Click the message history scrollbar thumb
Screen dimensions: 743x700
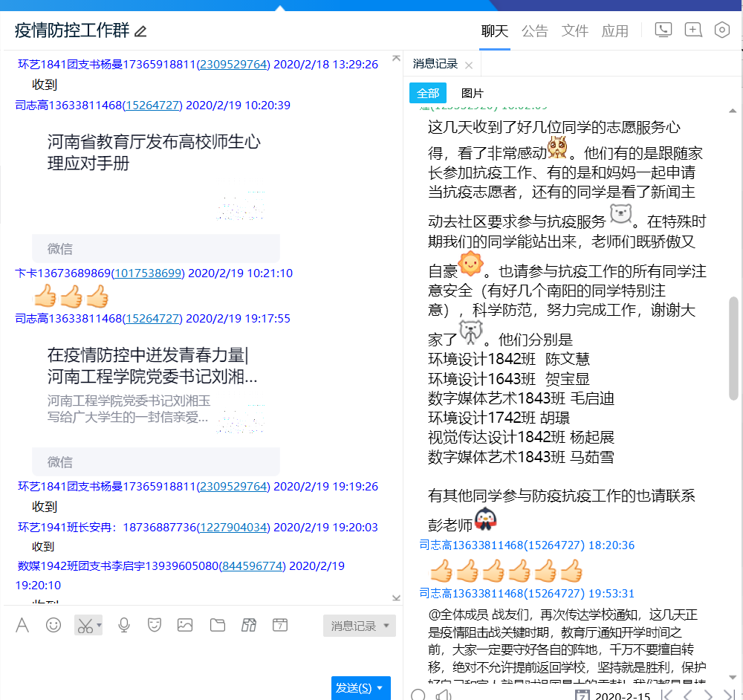click(x=733, y=349)
